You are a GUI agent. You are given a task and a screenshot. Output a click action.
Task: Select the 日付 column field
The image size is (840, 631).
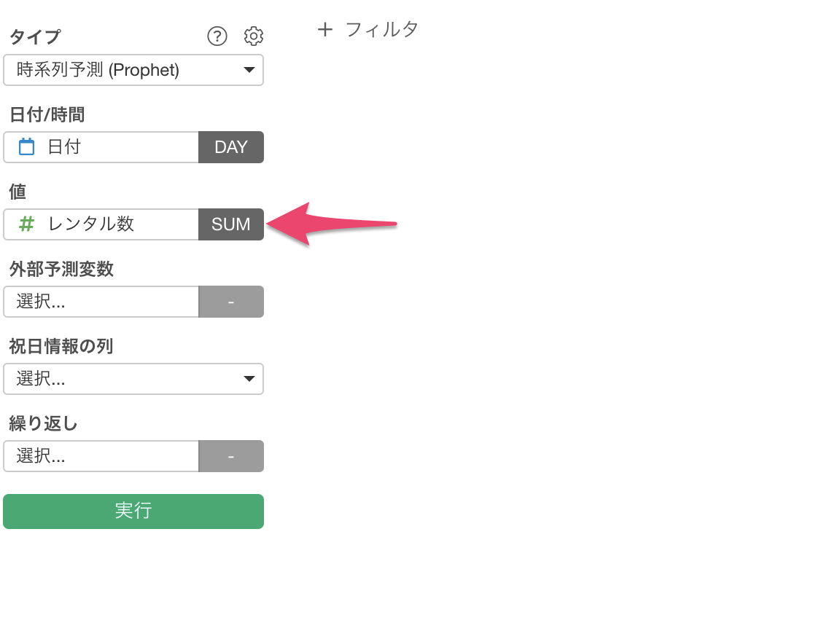pos(101,147)
